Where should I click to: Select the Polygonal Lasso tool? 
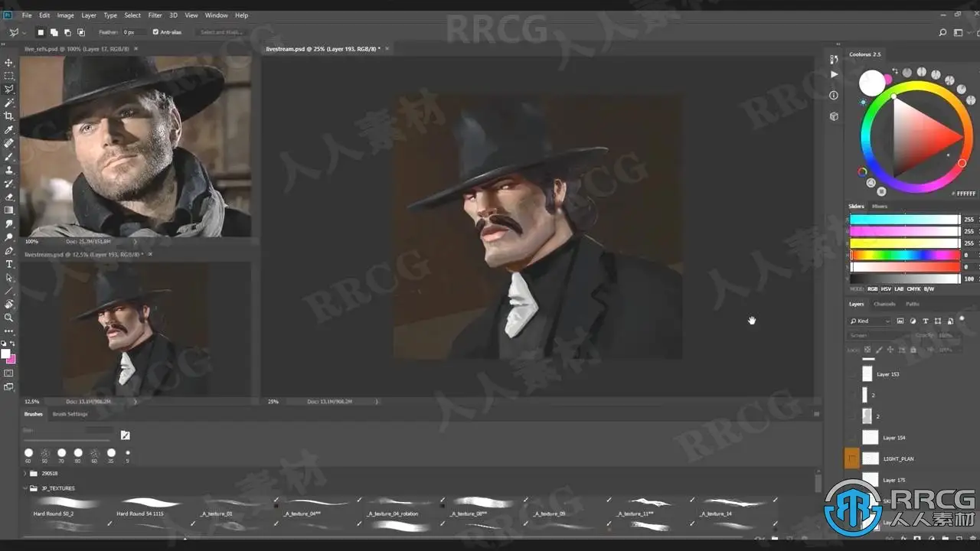click(x=9, y=89)
